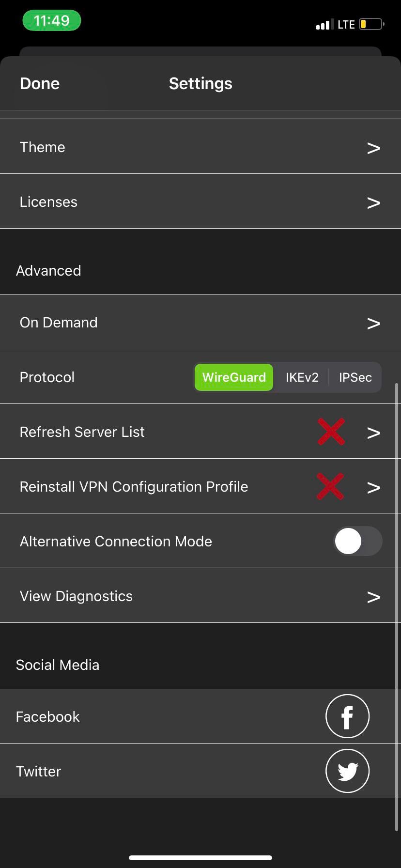Open On Demand chevron

coord(373,323)
